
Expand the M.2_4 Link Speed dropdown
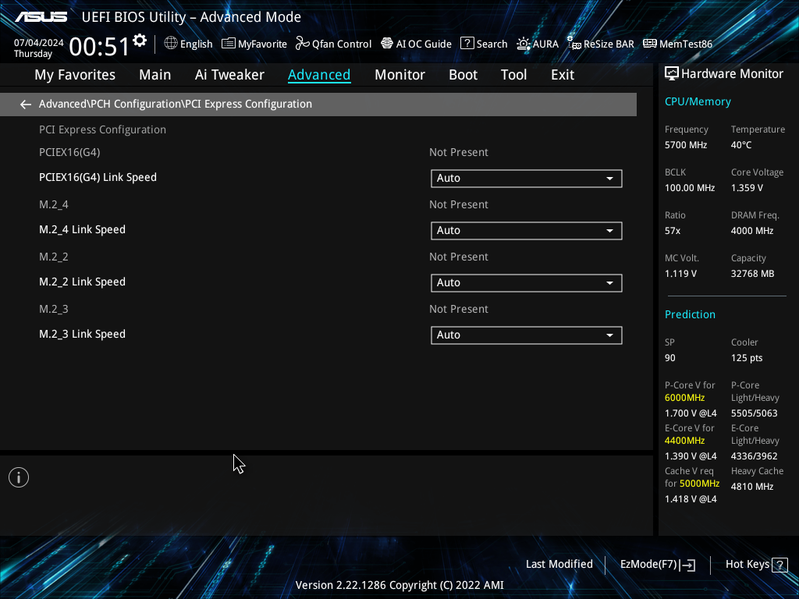click(526, 230)
